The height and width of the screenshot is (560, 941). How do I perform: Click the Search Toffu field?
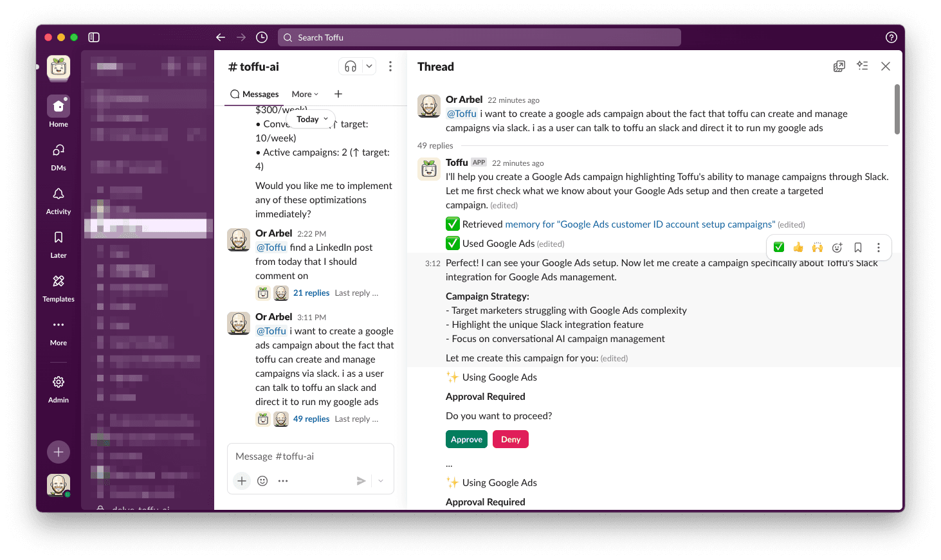[479, 37]
